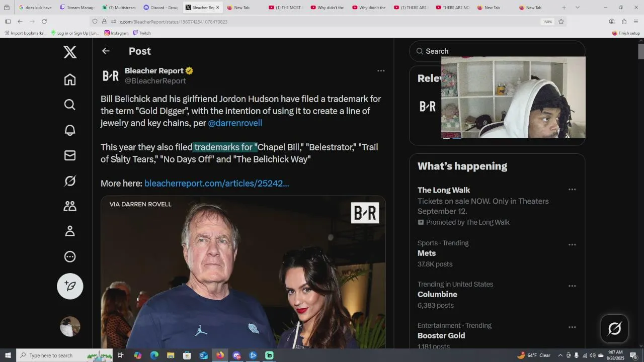Open Microsoft Edge in taskbar
This screenshot has height=362, width=644.
pos(154,355)
